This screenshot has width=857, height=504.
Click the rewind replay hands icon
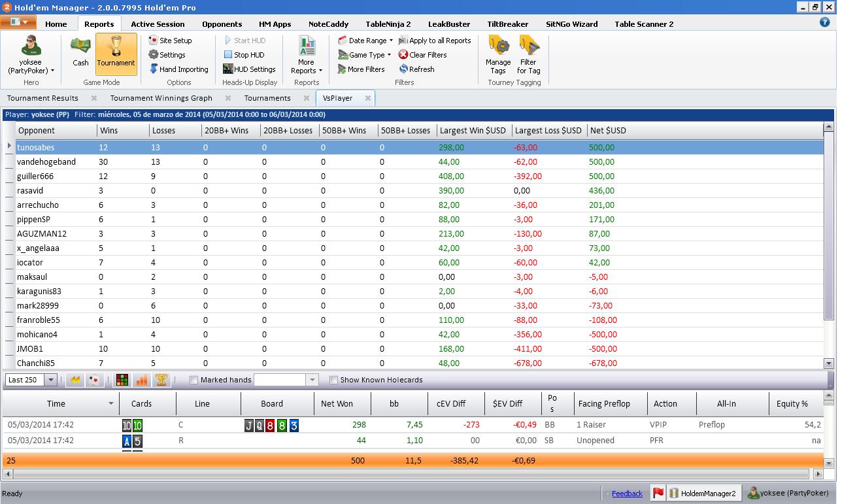click(x=75, y=380)
